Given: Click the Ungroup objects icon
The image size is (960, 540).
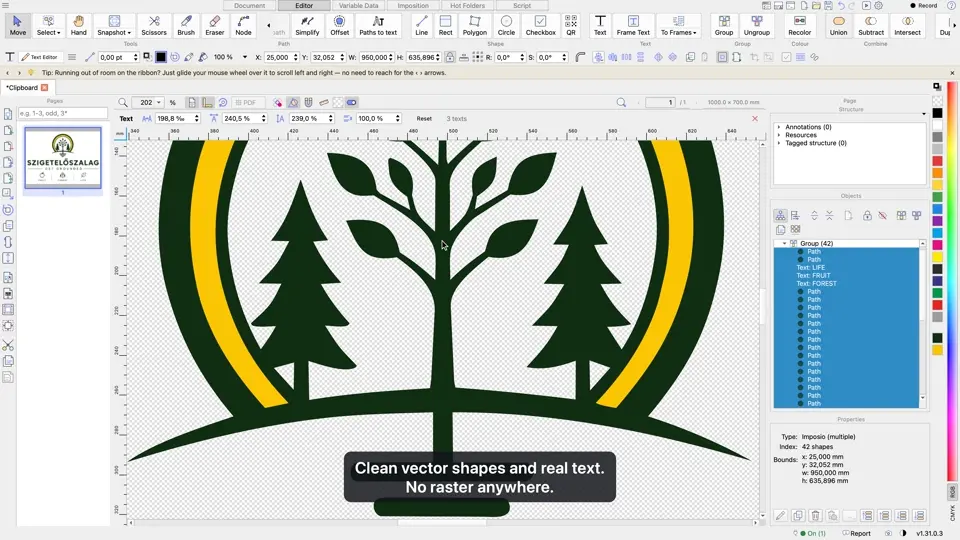Looking at the screenshot, I should [757, 25].
